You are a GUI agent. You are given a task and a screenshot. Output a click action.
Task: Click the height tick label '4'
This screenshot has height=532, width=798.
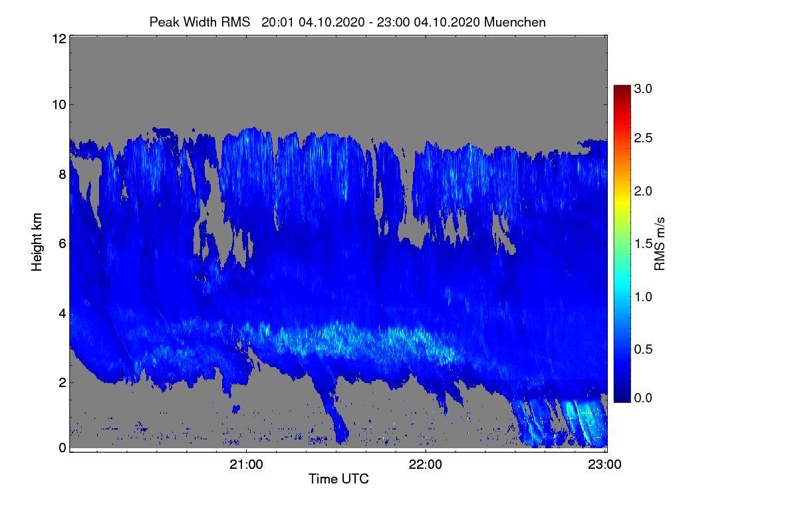coord(63,313)
